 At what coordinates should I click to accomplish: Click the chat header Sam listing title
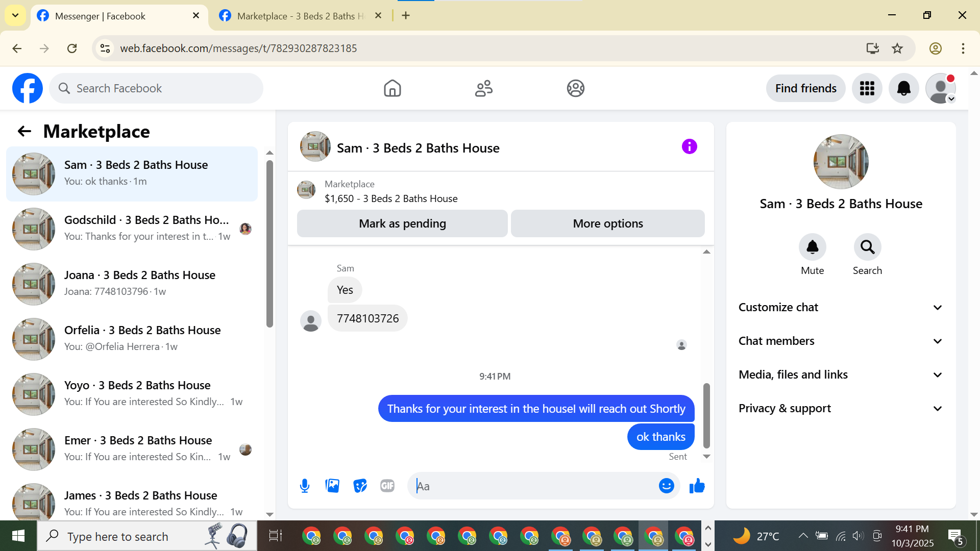(x=418, y=148)
